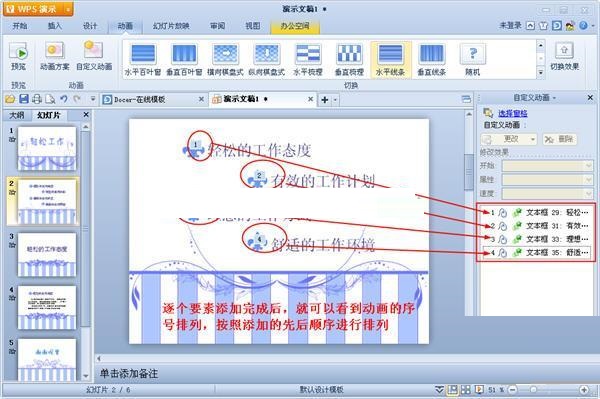Image resolution: width=600 pixels, height=399 pixels.
Task: Open the 属性 property combo box
Action: coord(547,179)
